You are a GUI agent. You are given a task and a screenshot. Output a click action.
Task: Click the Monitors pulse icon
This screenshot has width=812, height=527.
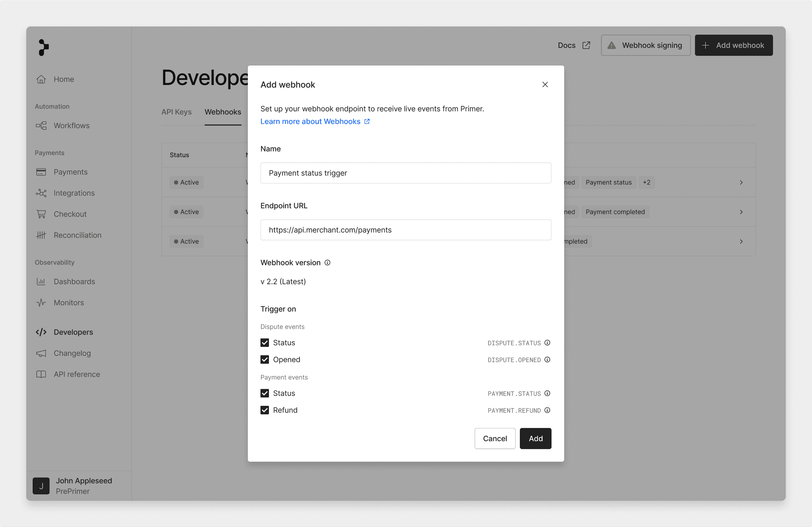pos(41,303)
